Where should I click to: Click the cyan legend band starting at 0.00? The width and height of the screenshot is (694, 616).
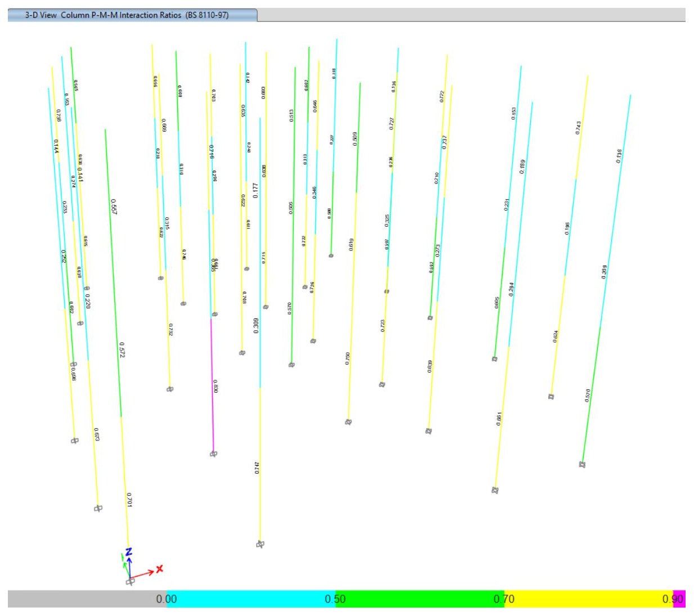(250, 599)
